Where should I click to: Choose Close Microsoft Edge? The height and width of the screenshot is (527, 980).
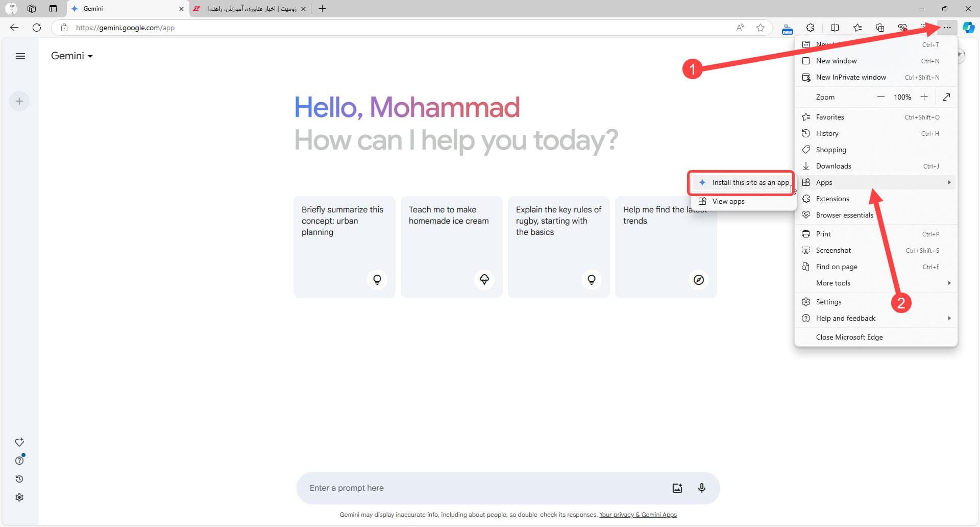click(x=876, y=337)
